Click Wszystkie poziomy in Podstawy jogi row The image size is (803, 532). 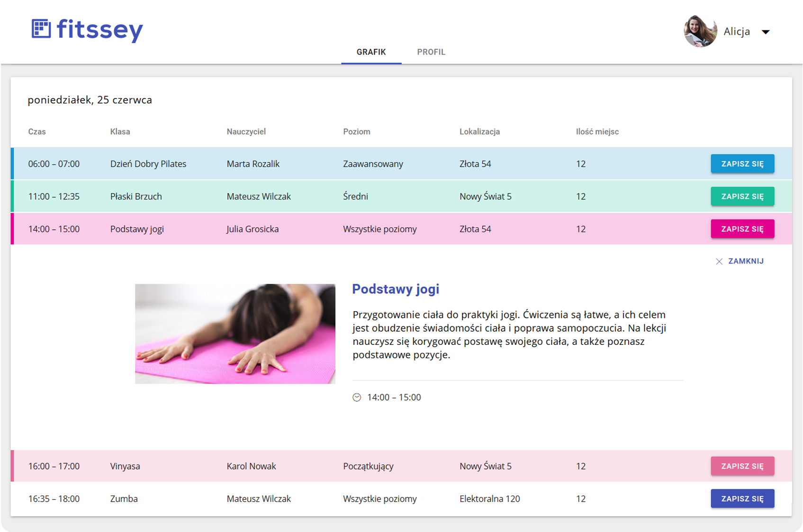point(380,229)
